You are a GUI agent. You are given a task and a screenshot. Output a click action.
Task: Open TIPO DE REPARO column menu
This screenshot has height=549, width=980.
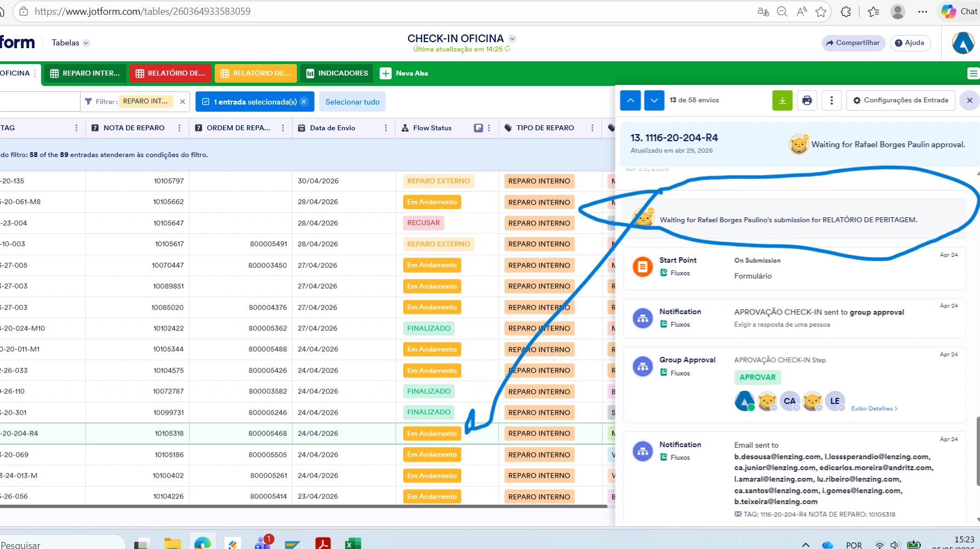tap(592, 128)
